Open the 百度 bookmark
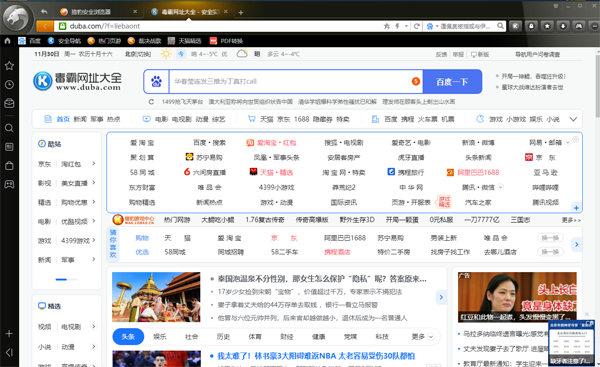The height and width of the screenshot is (367, 600). (30, 41)
